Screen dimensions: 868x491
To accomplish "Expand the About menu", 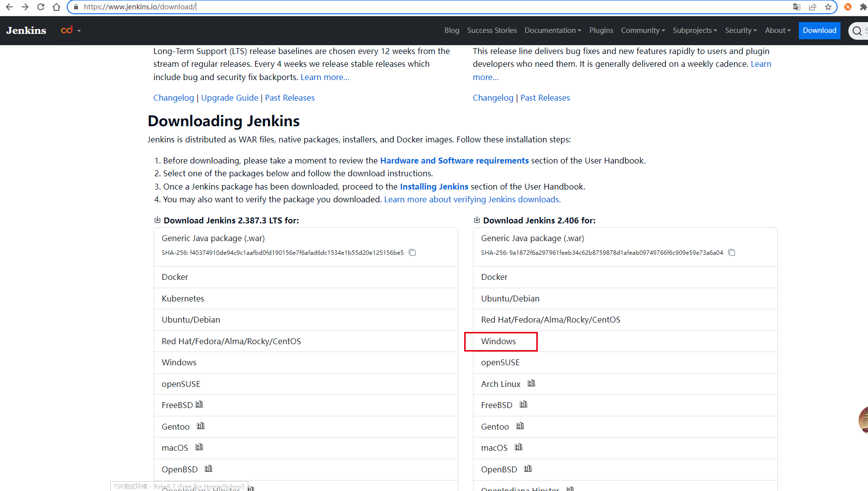I will tap(778, 30).
